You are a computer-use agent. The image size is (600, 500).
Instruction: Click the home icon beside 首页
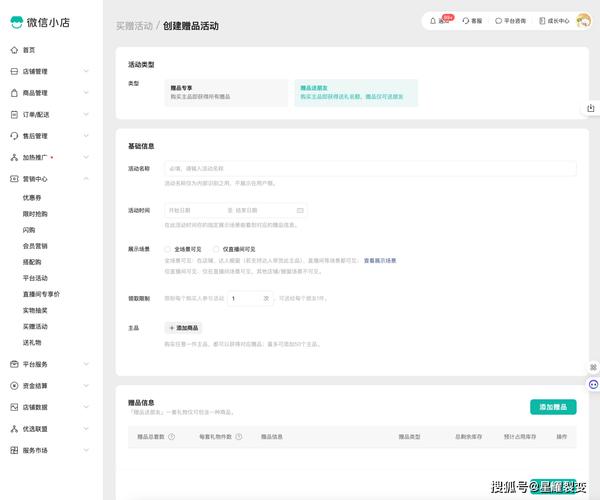click(14, 50)
